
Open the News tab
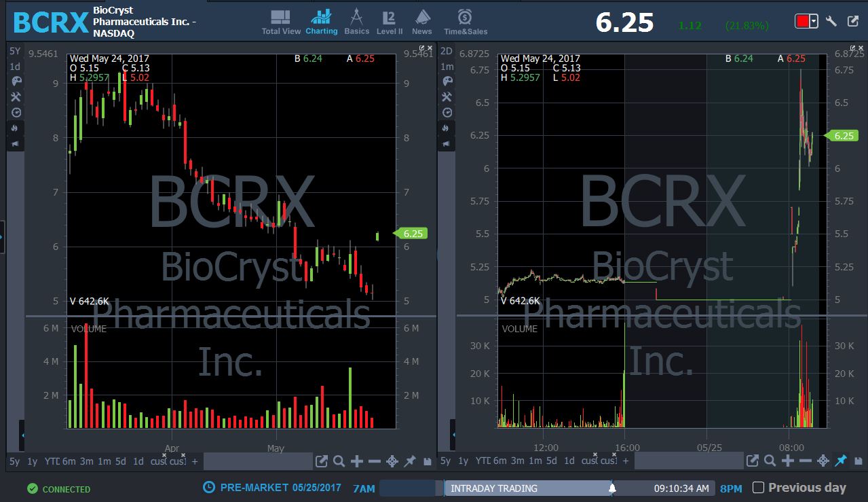421,22
